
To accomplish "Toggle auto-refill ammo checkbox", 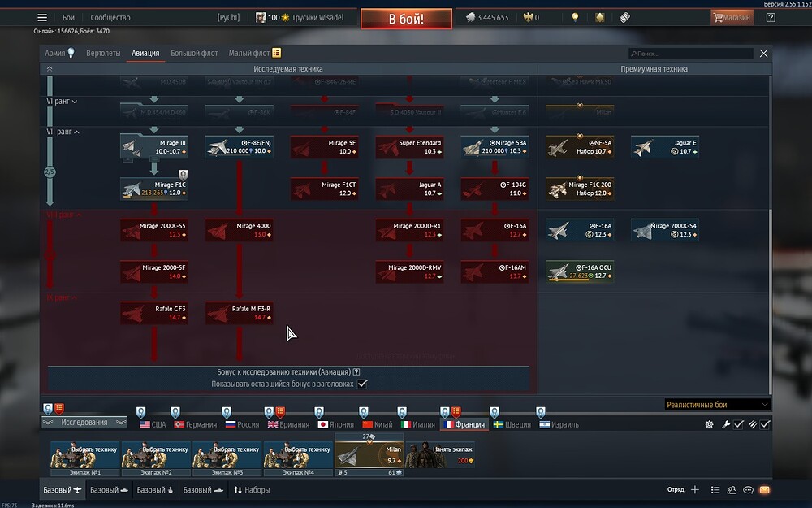I will click(765, 424).
